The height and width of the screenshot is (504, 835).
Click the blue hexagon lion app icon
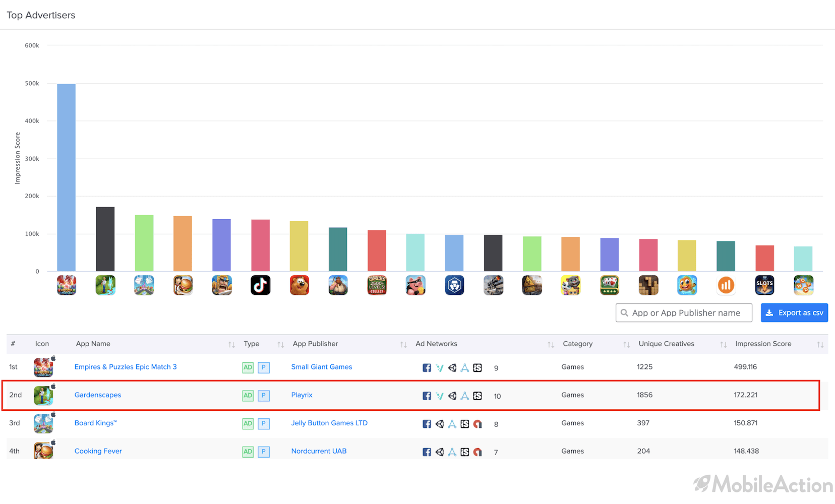pyautogui.click(x=454, y=285)
